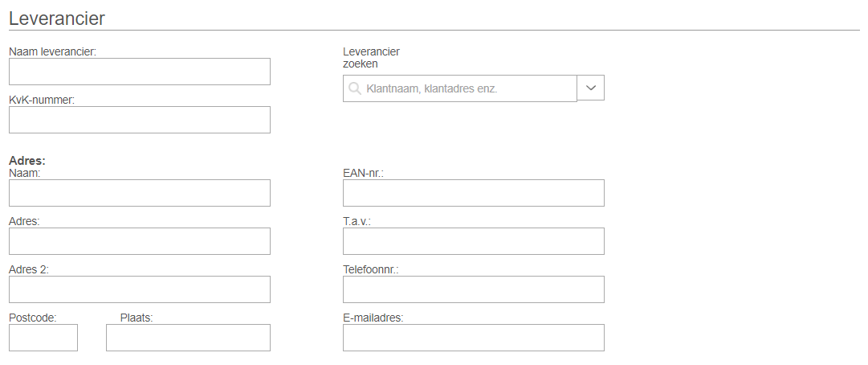Click the Leverancier page heading
Screen dimensions: 868x365
57,18
